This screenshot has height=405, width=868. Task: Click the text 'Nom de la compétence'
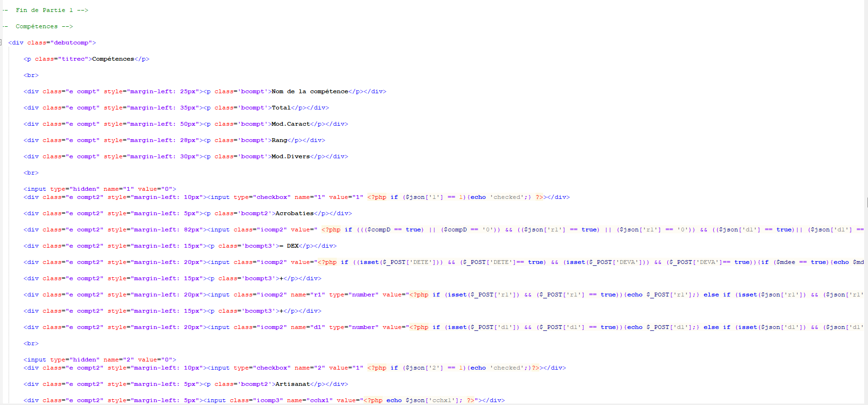coord(310,91)
